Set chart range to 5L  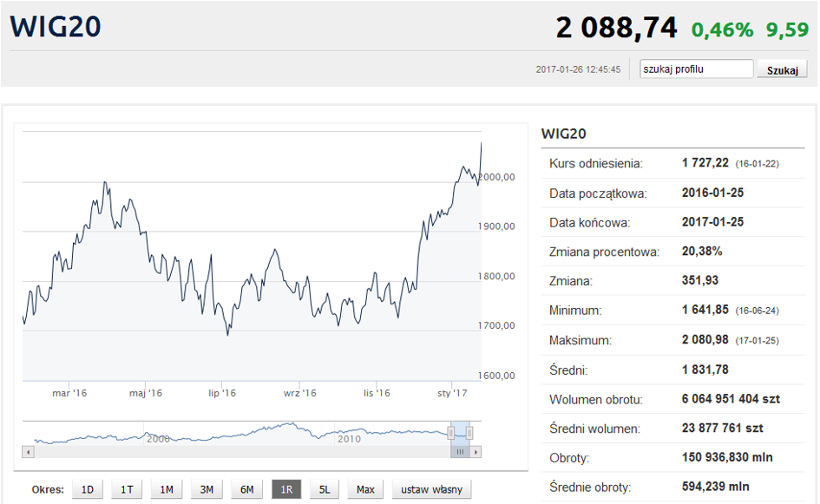(325, 489)
